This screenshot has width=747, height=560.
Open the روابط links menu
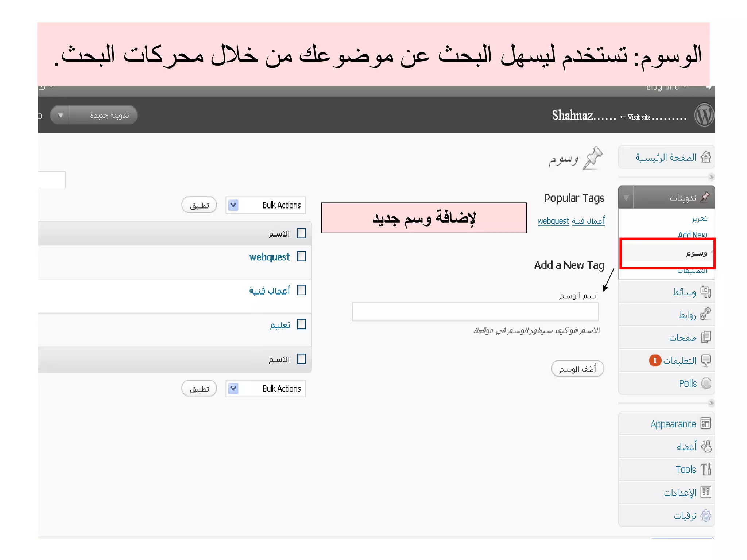tap(666, 314)
